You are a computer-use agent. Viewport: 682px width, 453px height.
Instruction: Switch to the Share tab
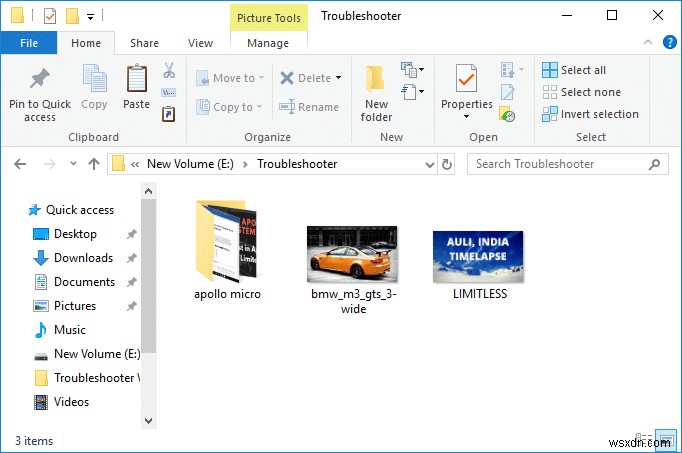[144, 43]
